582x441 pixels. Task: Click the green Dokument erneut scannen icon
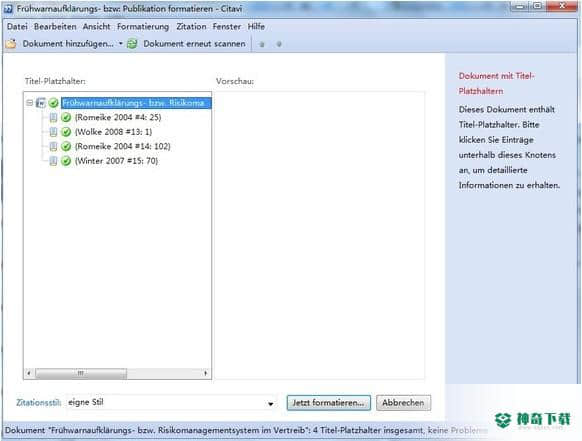(132, 44)
